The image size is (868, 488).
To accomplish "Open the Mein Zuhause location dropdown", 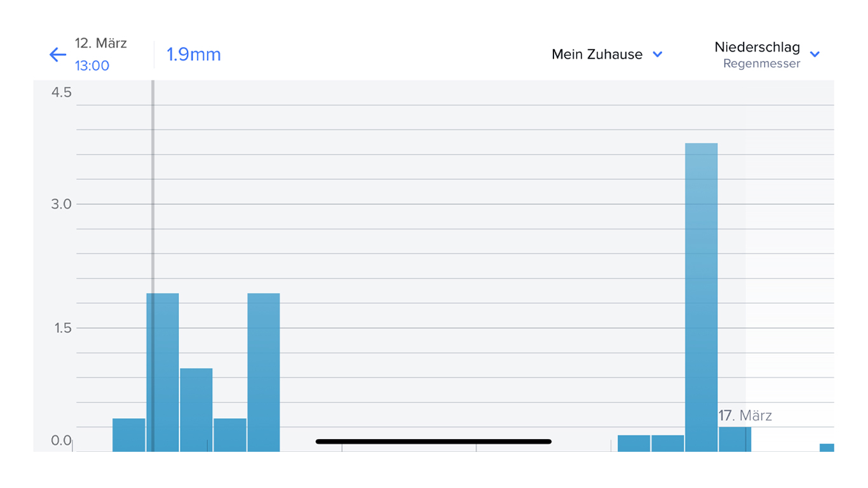I will (x=597, y=55).
